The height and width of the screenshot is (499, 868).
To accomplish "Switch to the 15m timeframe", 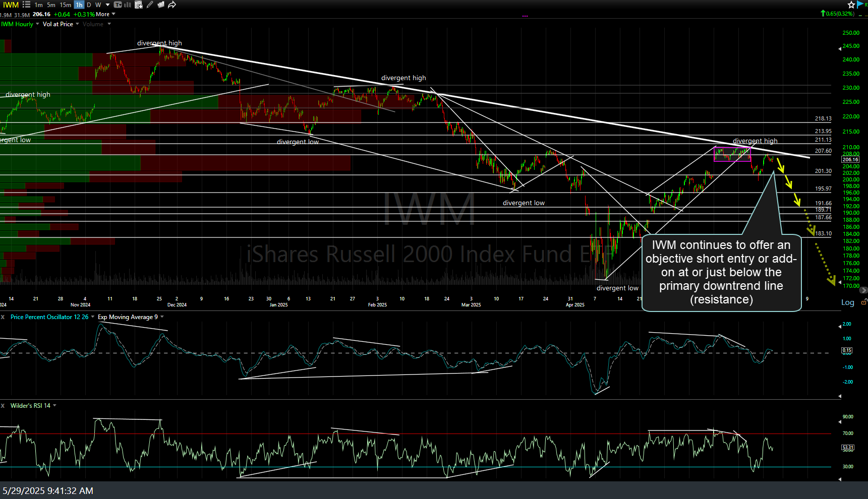I will pos(65,5).
